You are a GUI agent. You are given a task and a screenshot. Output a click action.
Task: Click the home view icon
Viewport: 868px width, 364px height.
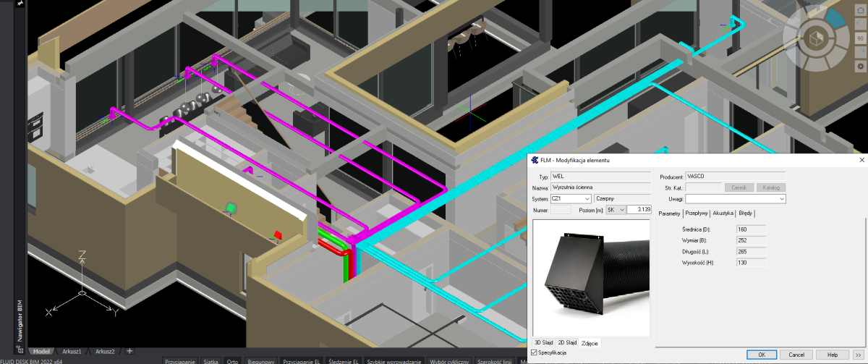[x=860, y=10]
